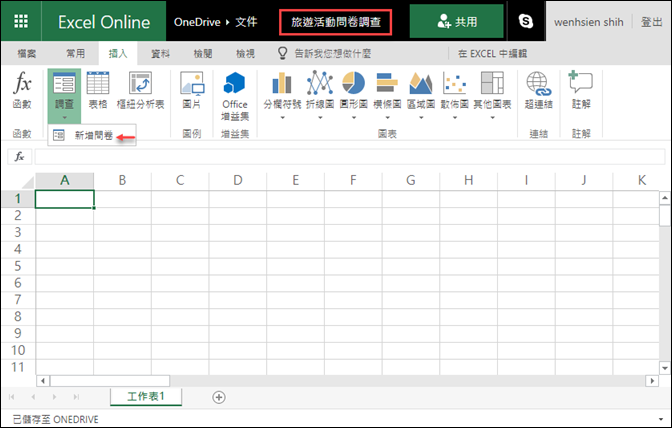Open status bar dropdown arrow at right
The width and height of the screenshot is (672, 428).
click(660, 419)
